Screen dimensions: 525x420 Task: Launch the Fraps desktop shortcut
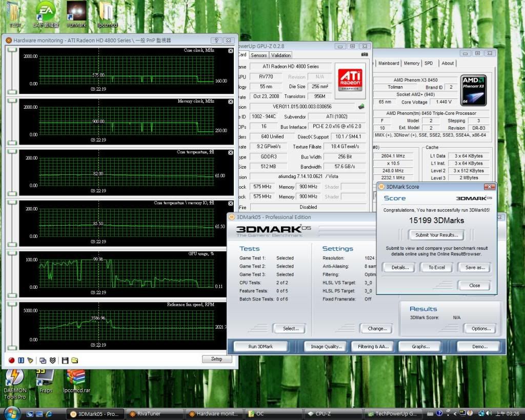point(46,381)
